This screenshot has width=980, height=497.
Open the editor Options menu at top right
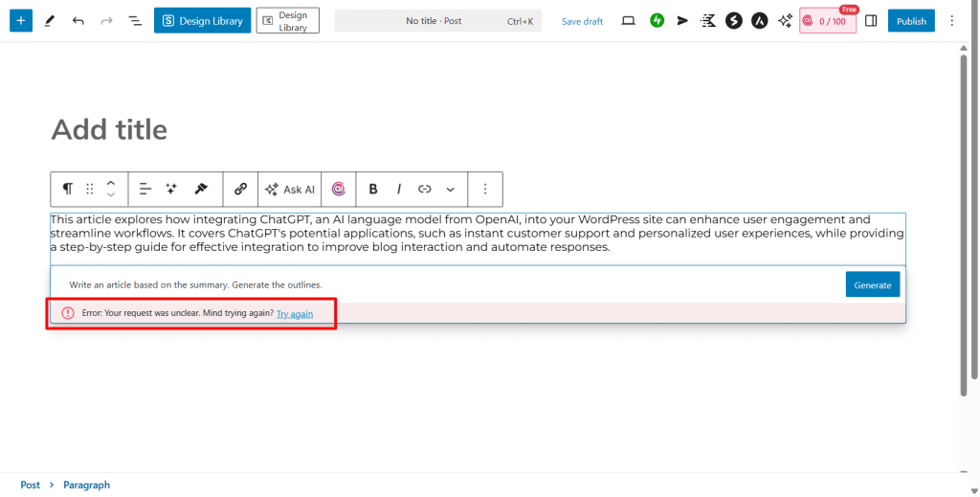pyautogui.click(x=951, y=20)
